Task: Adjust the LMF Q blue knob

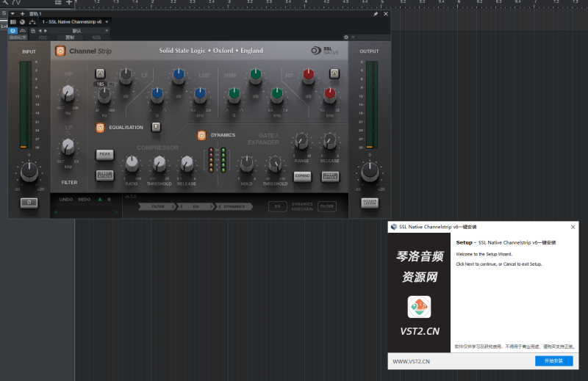Action: click(157, 95)
